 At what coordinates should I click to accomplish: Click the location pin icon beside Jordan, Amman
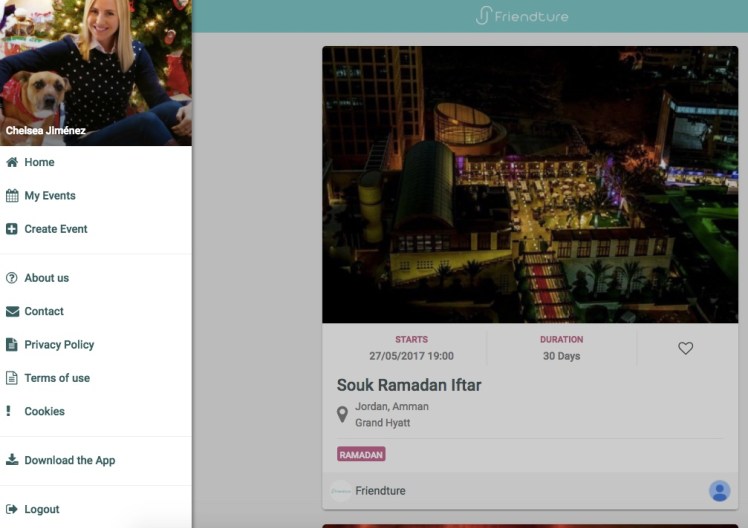click(x=342, y=414)
